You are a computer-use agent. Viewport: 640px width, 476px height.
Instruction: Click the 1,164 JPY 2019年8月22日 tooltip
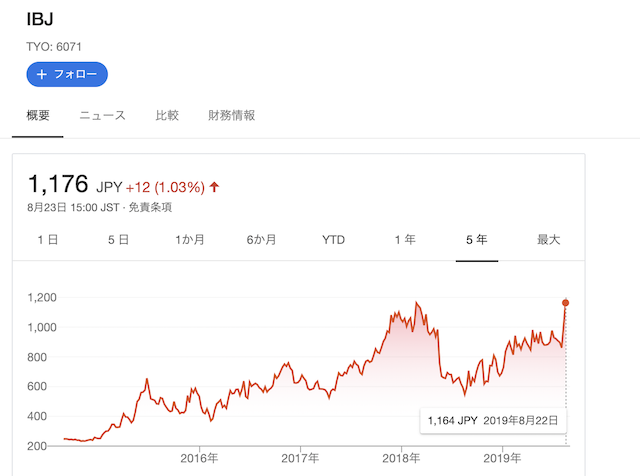click(493, 420)
